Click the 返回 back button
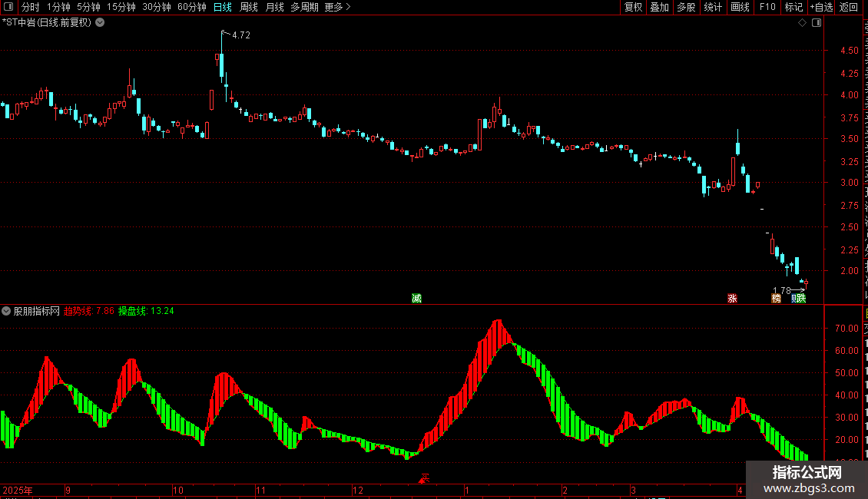The width and height of the screenshot is (868, 499). 849,7
